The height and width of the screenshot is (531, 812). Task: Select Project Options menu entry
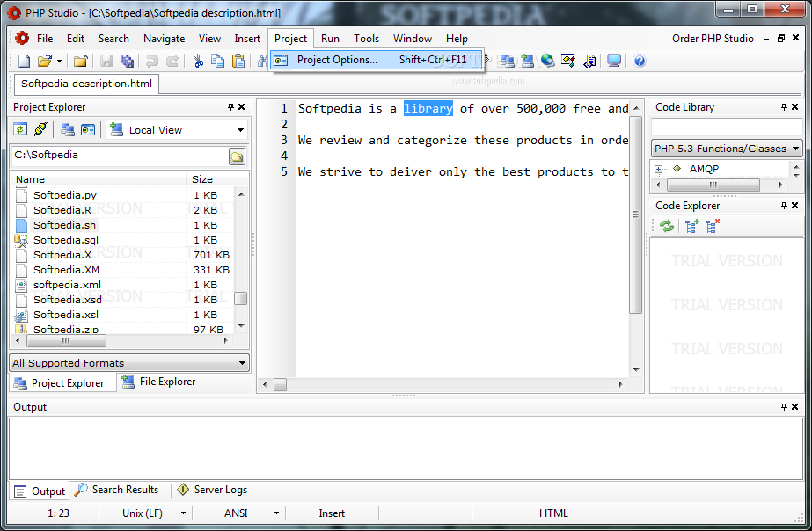pyautogui.click(x=377, y=60)
